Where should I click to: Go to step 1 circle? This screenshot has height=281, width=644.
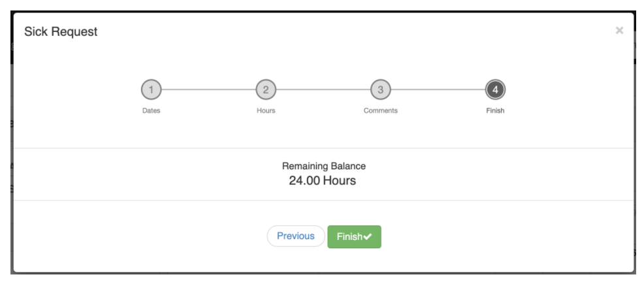point(151,90)
